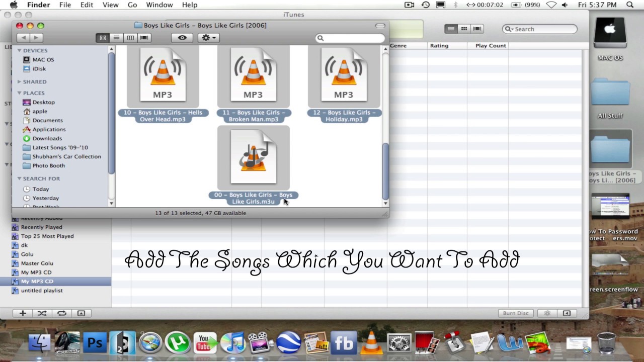This screenshot has height=362, width=644.
Task: Toggle repeat in iTunes
Action: (62, 313)
